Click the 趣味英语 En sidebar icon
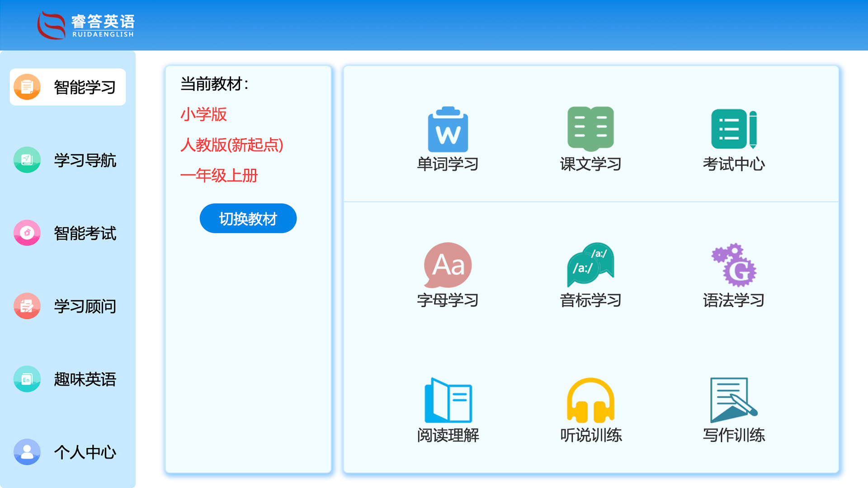The image size is (868, 488). click(x=27, y=380)
